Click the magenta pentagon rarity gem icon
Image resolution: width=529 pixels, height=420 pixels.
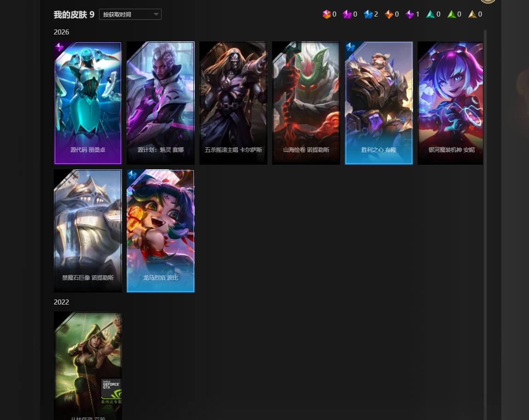(347, 14)
